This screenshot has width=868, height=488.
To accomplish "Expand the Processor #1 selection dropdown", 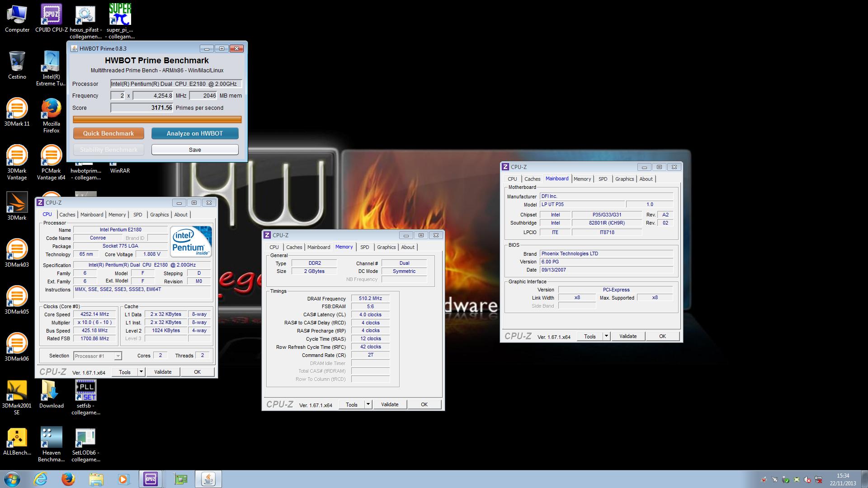I will [118, 356].
